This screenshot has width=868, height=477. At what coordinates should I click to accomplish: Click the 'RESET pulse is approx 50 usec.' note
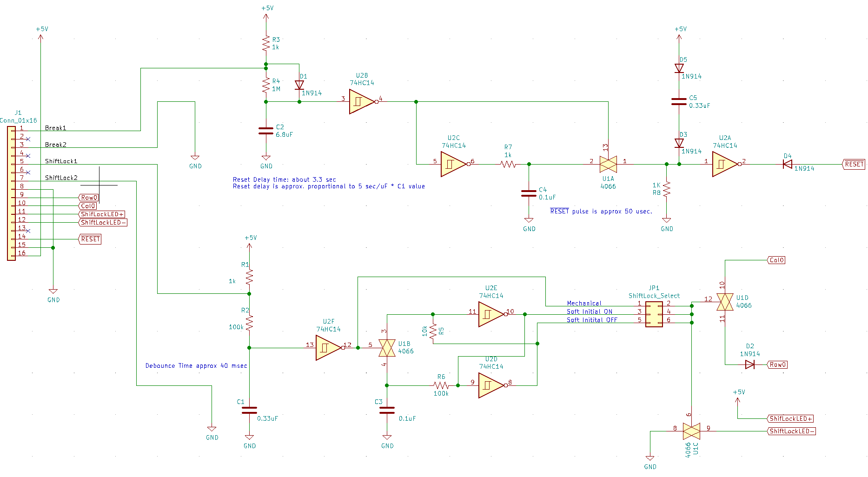click(601, 211)
